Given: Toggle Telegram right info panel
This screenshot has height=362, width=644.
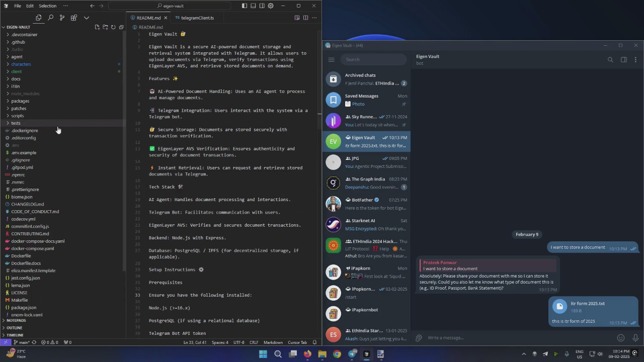Looking at the screenshot, I should tap(623, 60).
